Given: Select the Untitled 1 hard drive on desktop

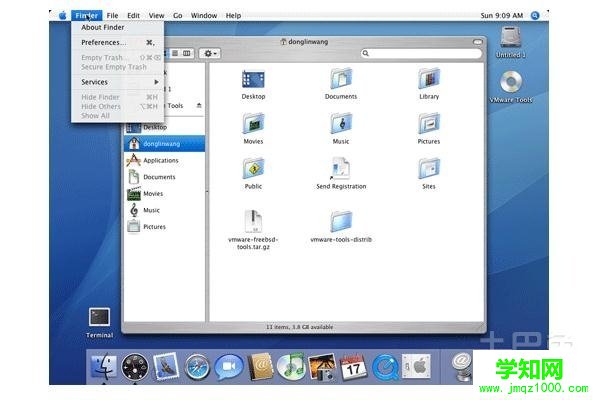Looking at the screenshot, I should coord(510,38).
